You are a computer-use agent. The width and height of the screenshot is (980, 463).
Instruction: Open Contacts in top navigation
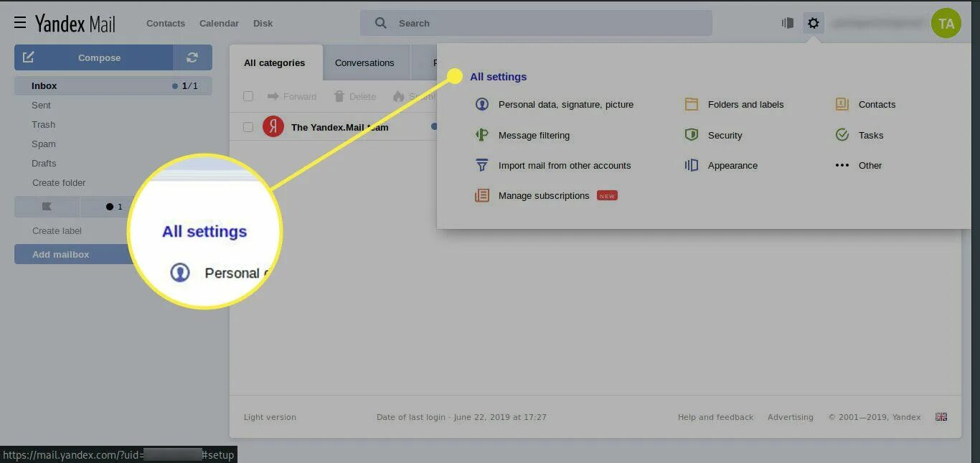click(x=166, y=23)
